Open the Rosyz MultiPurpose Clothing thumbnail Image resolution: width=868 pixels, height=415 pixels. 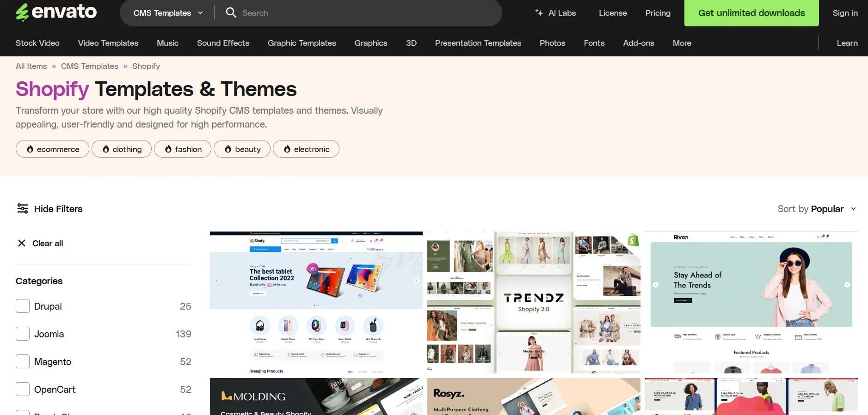(x=534, y=397)
